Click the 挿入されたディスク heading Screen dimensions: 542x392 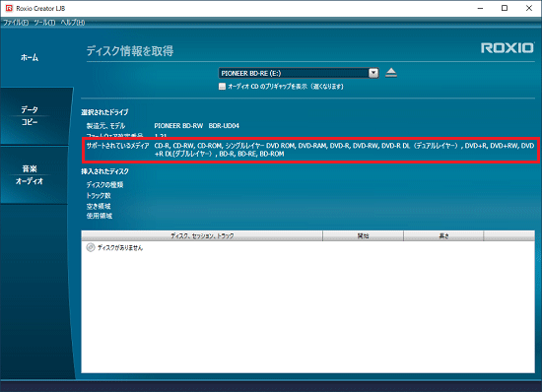click(x=104, y=171)
